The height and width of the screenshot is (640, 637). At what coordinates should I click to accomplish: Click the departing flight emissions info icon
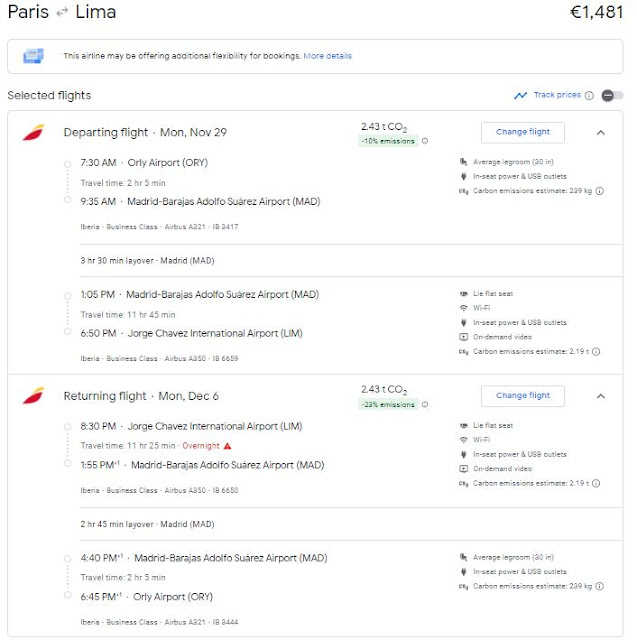[425, 141]
